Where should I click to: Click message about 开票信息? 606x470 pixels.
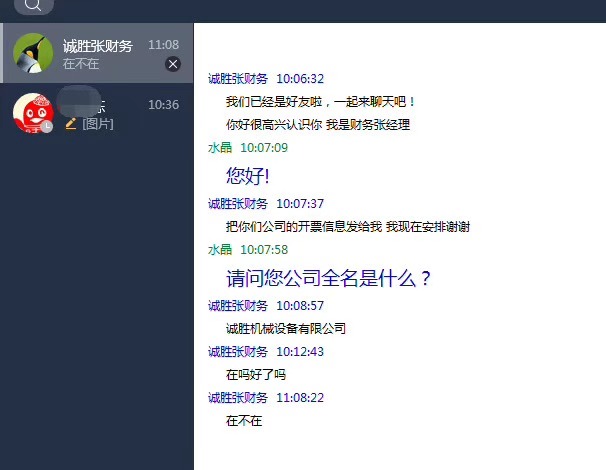pos(348,226)
